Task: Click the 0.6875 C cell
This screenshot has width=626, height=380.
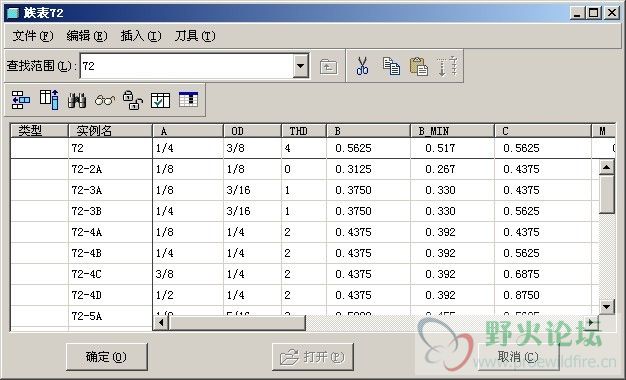Action: click(543, 274)
